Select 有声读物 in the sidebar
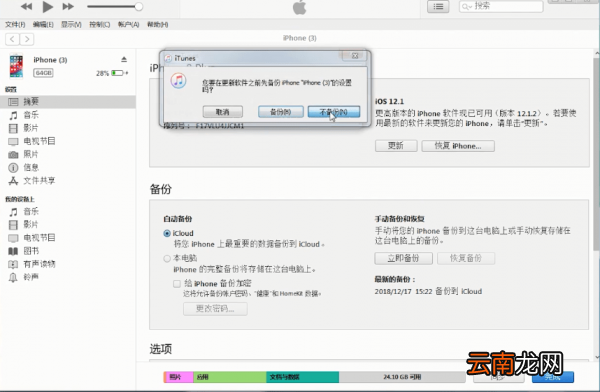This screenshot has height=392, width=600. pyautogui.click(x=68, y=264)
